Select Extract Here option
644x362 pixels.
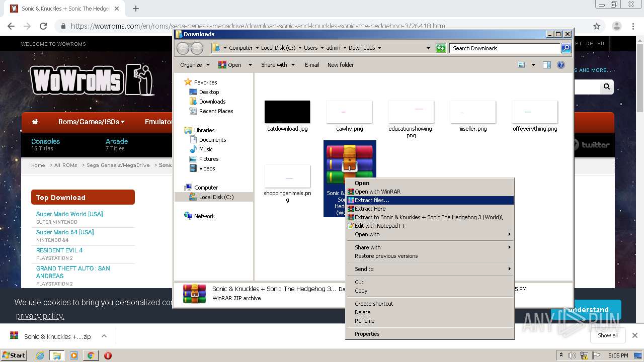[430, 209]
